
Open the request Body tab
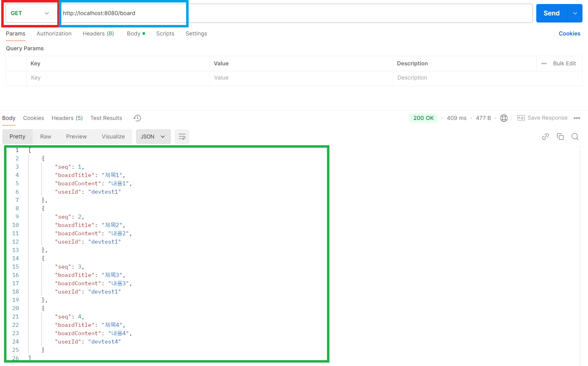tap(136, 34)
